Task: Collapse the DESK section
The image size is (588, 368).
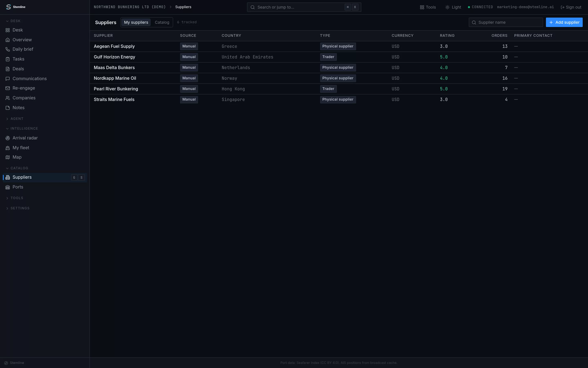Action: (13, 21)
